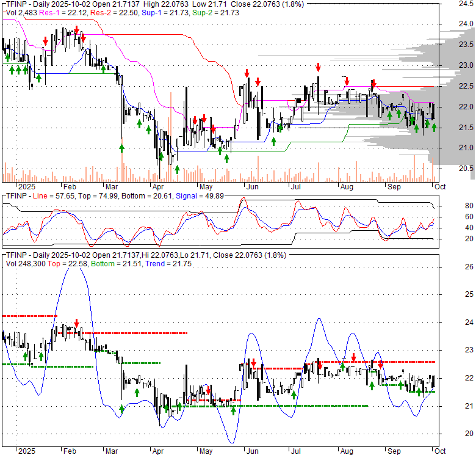The height and width of the screenshot is (455, 476).
Task: Click the bottom chart's 26 price label
Action: (x=469, y=267)
